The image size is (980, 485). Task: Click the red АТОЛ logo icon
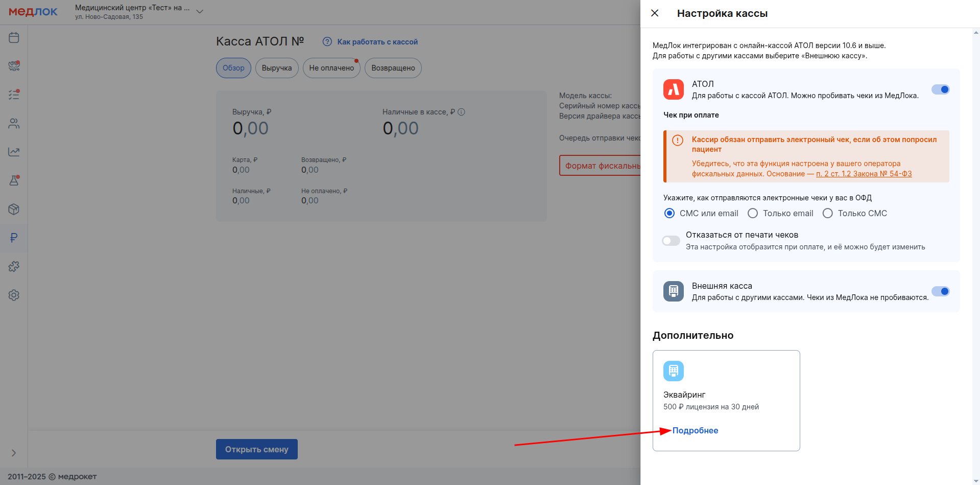(674, 89)
